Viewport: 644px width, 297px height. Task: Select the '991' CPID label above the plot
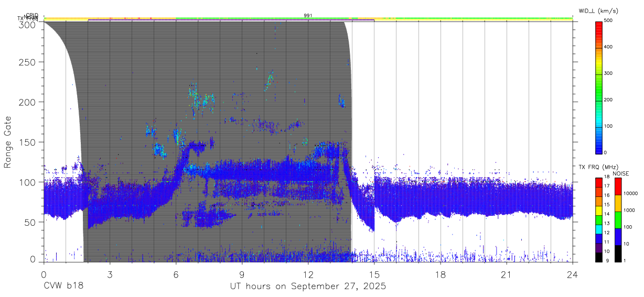(x=308, y=16)
